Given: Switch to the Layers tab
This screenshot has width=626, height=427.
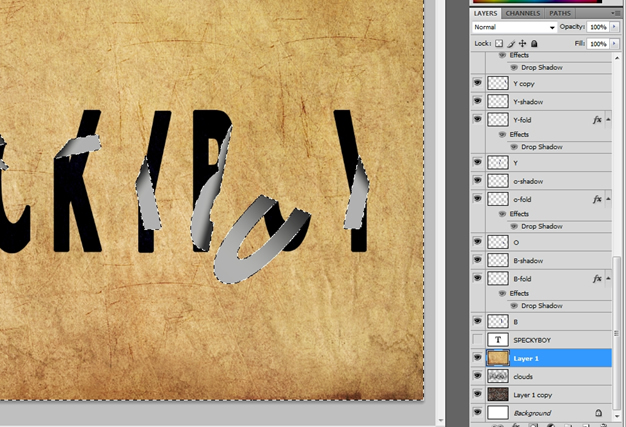Looking at the screenshot, I should tap(485, 13).
